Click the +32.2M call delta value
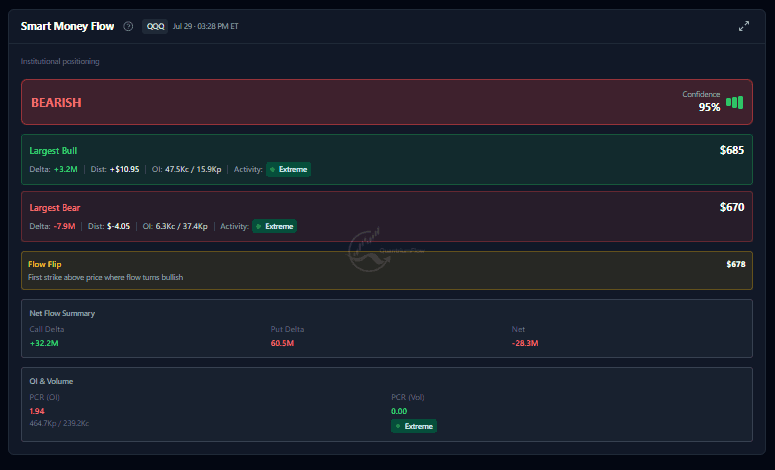Image resolution: width=775 pixels, height=470 pixels. point(44,343)
